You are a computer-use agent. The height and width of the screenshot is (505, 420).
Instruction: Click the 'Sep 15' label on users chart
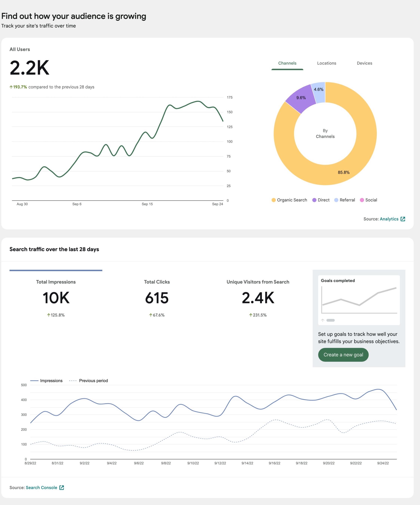[147, 204]
